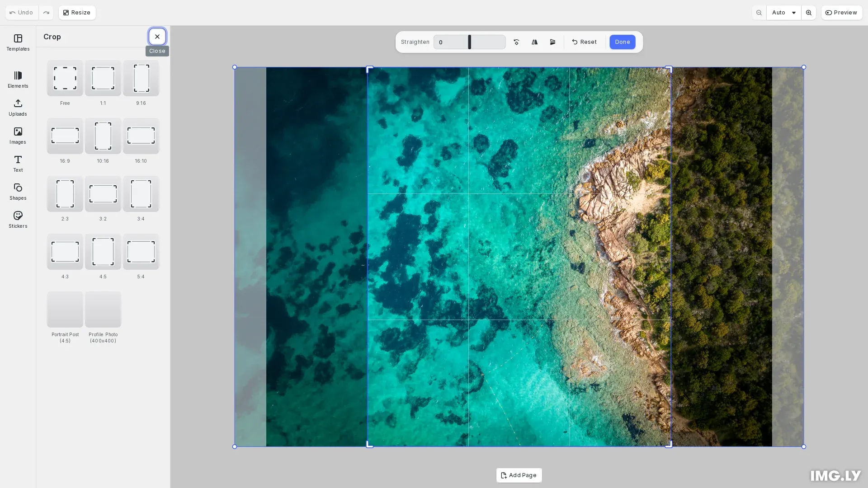Expand the Auto zoom dropdown
The image size is (868, 488).
783,13
